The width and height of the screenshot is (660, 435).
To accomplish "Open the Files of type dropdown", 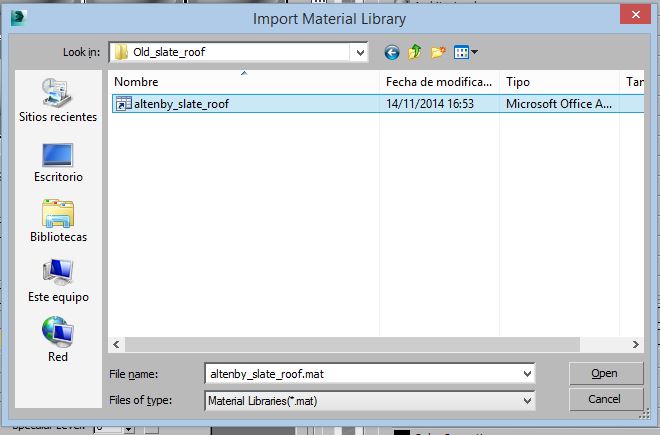I will click(x=527, y=400).
